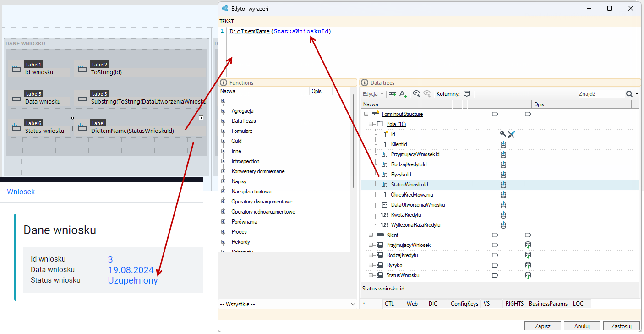Click the crossed tools icon in the Id row
Screen dimensions: 644x334
click(x=512, y=134)
